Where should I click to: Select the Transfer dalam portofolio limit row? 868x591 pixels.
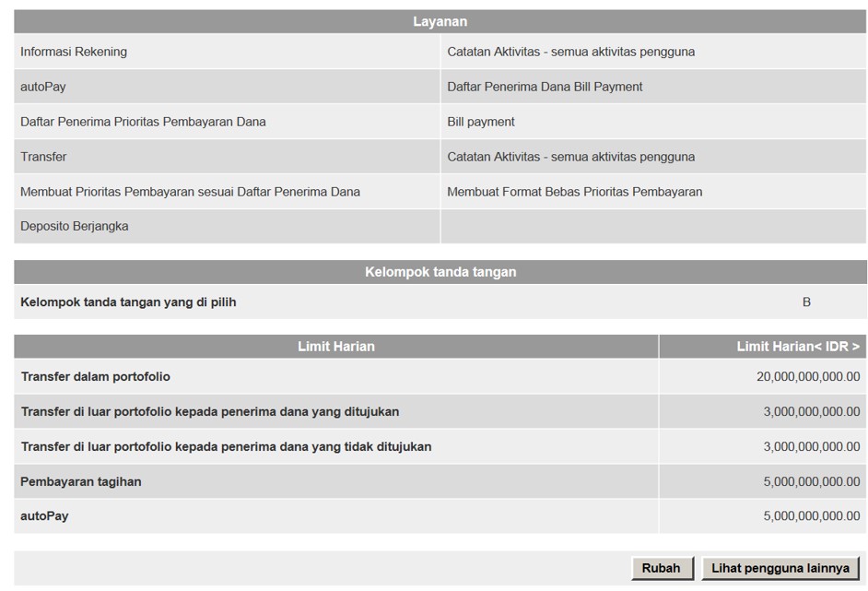pyautogui.click(x=440, y=377)
